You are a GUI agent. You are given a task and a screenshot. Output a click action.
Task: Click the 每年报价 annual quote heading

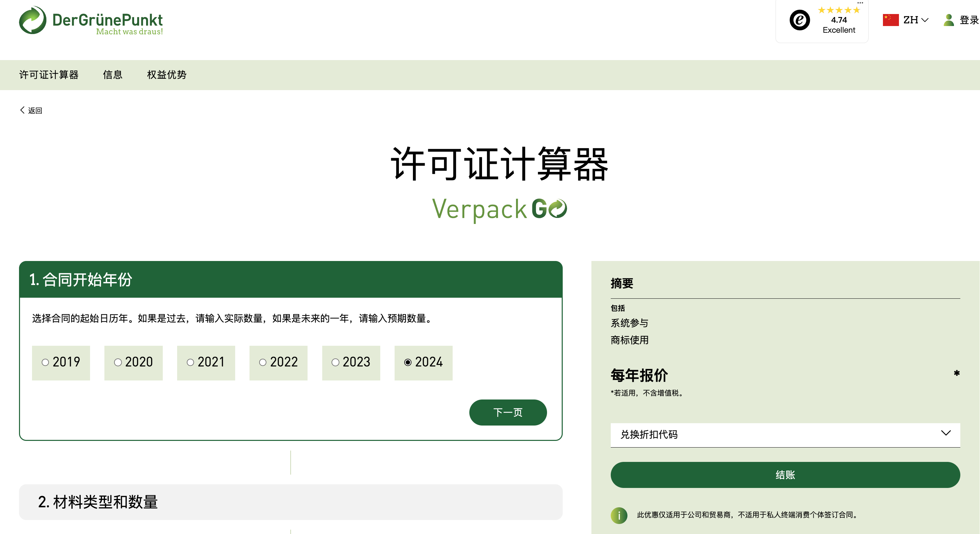[639, 375]
